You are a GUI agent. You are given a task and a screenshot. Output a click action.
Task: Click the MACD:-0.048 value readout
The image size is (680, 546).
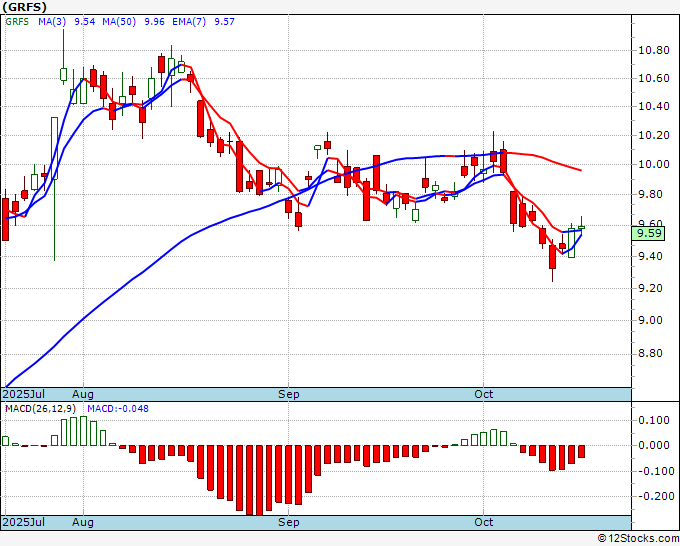pyautogui.click(x=118, y=409)
